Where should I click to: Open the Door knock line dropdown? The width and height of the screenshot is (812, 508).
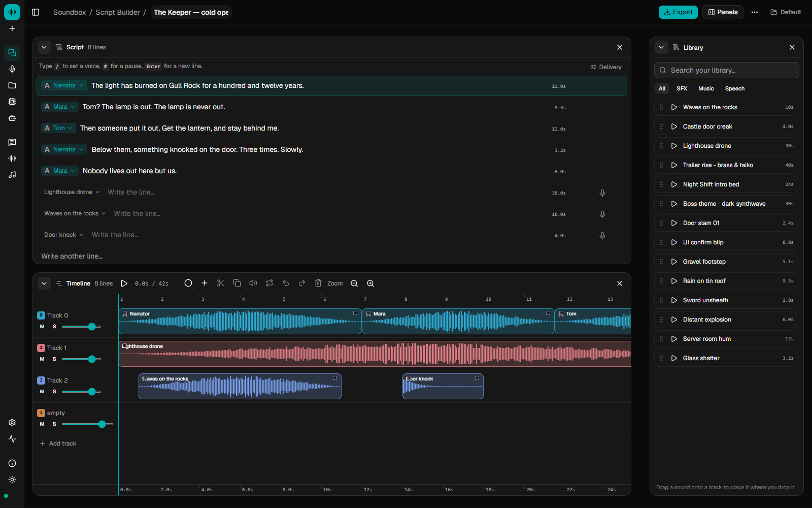coord(63,235)
